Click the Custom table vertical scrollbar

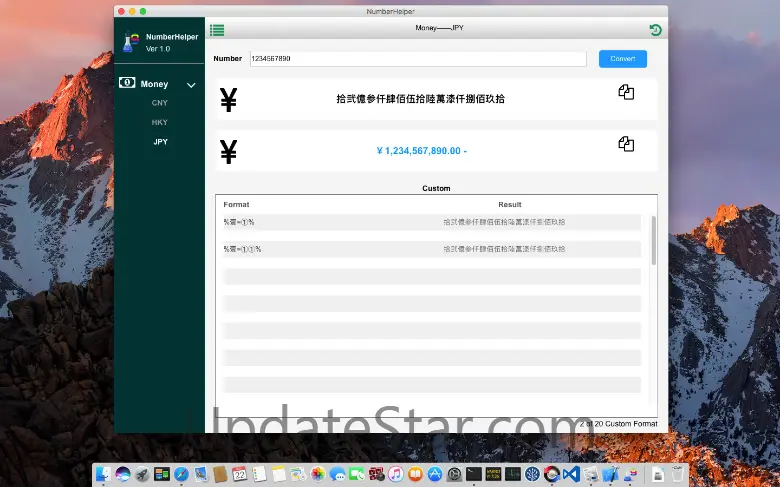654,240
